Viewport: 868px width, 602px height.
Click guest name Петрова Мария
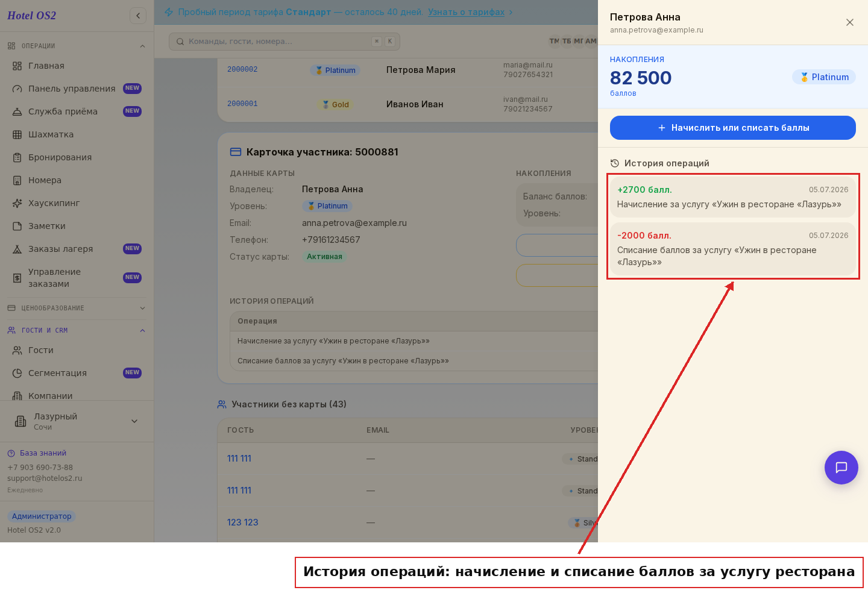(421, 70)
